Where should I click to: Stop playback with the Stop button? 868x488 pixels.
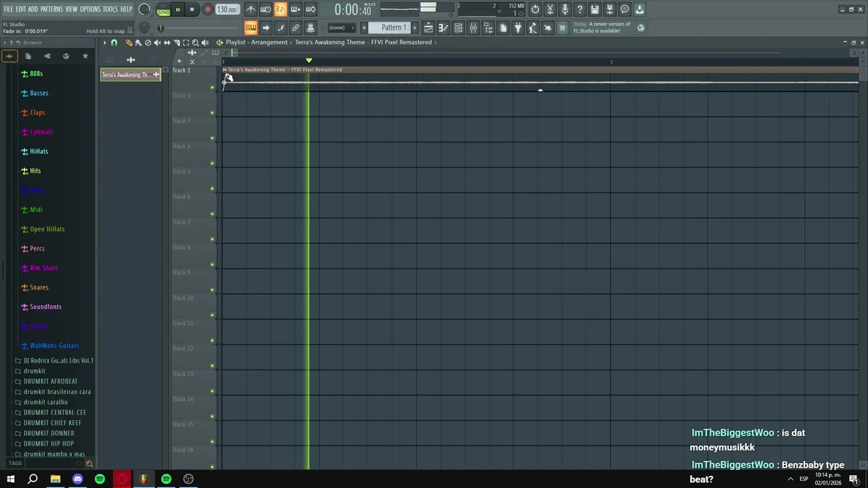pyautogui.click(x=192, y=9)
